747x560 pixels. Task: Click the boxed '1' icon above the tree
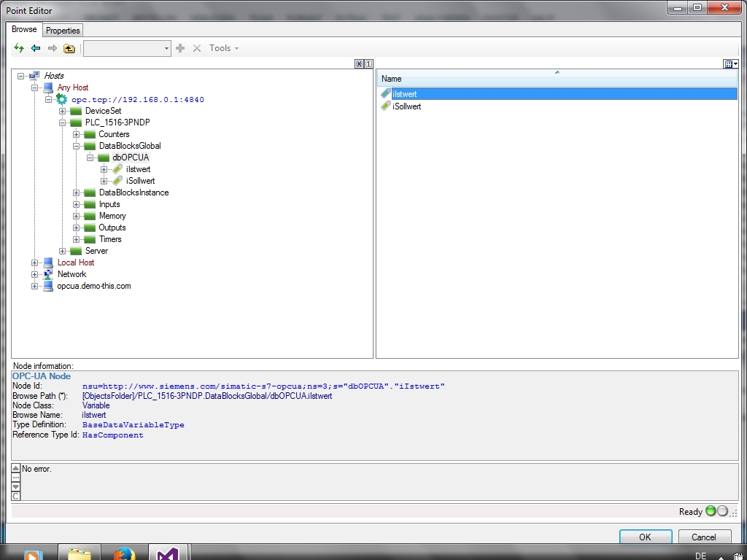point(368,64)
